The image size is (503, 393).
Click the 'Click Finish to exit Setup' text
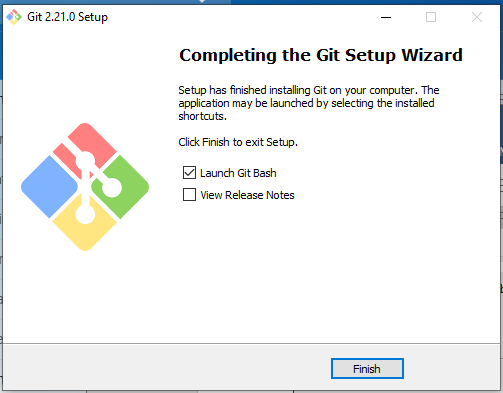pos(238,142)
